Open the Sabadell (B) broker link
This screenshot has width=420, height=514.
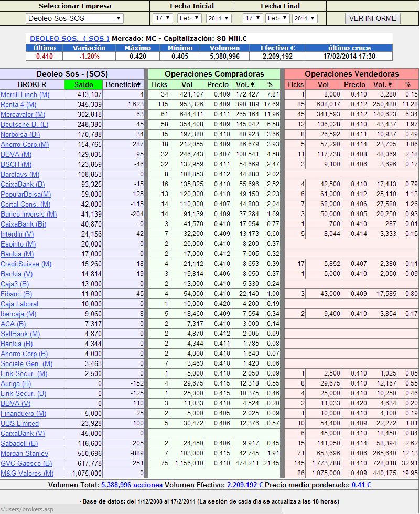[x=19, y=444]
